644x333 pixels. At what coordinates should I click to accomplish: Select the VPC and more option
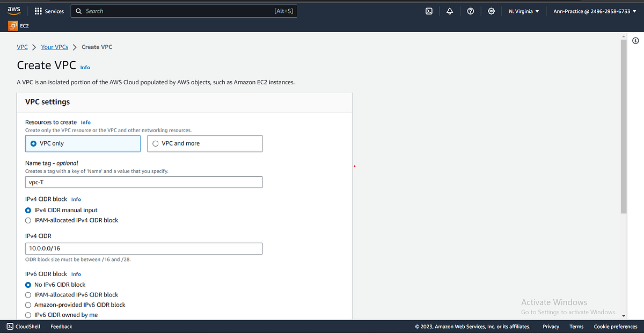pos(155,143)
